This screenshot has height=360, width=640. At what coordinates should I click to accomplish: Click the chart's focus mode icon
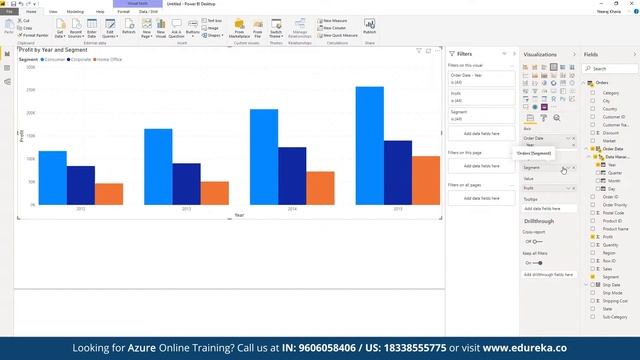pos(428,51)
